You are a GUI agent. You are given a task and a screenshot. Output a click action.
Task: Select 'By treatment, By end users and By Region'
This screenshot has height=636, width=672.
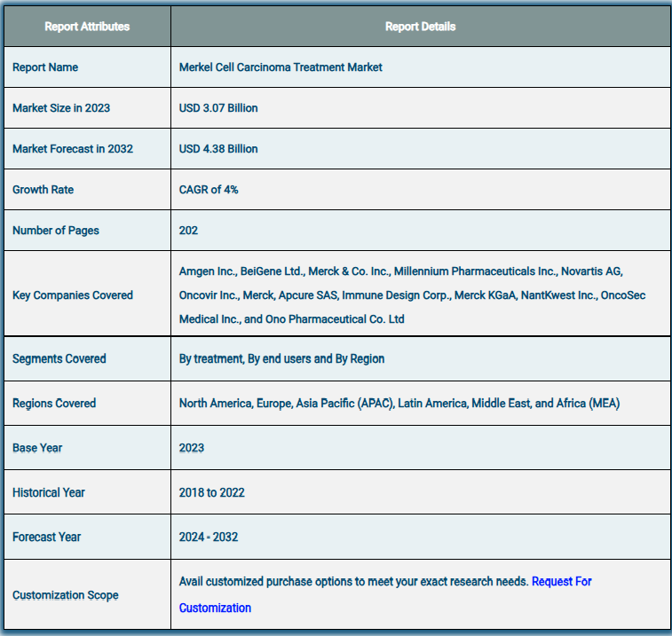281,358
